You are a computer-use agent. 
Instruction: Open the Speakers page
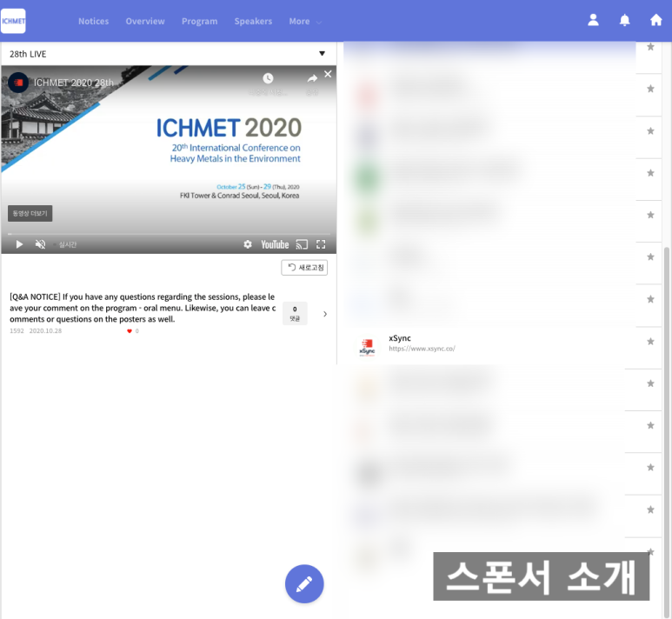pyautogui.click(x=253, y=21)
